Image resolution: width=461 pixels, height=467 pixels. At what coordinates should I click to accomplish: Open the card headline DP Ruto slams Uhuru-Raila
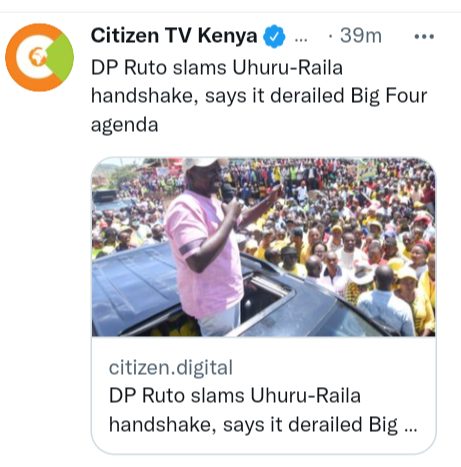[x=235, y=396]
